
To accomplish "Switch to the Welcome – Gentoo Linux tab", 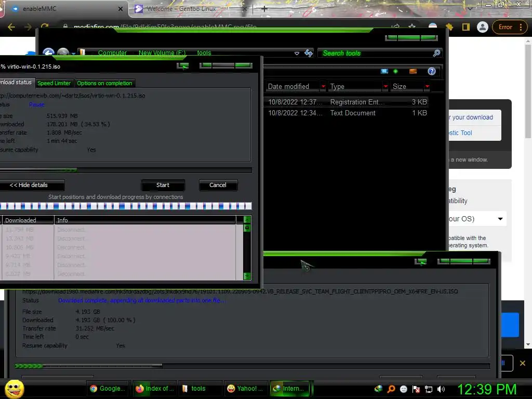I will tap(190, 9).
